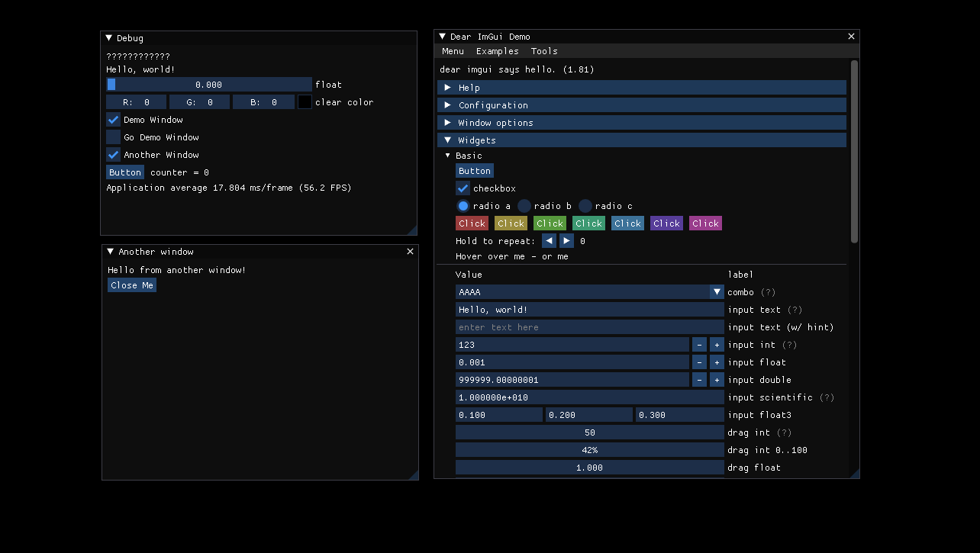Image resolution: width=980 pixels, height=553 pixels.
Task: Uncheck the Demo Window checkbox
Action: click(x=113, y=120)
